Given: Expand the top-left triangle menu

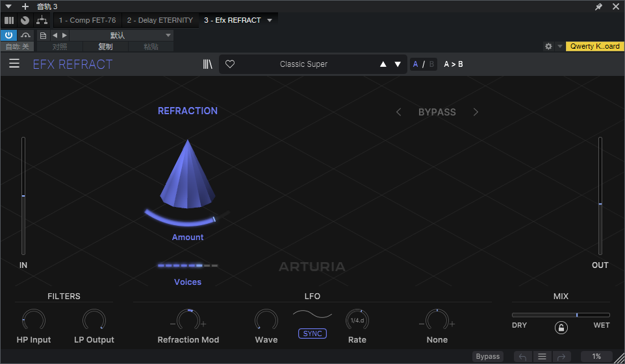Looking at the screenshot, I should tap(8, 6).
